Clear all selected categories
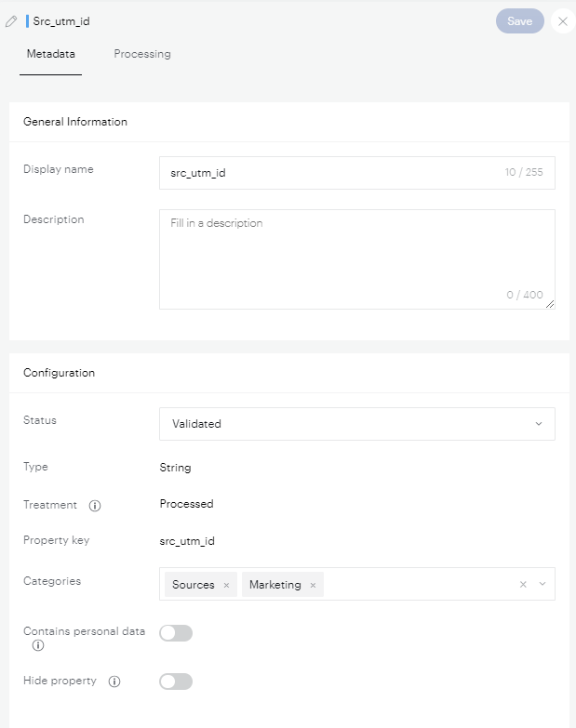576x728 pixels. pos(523,584)
